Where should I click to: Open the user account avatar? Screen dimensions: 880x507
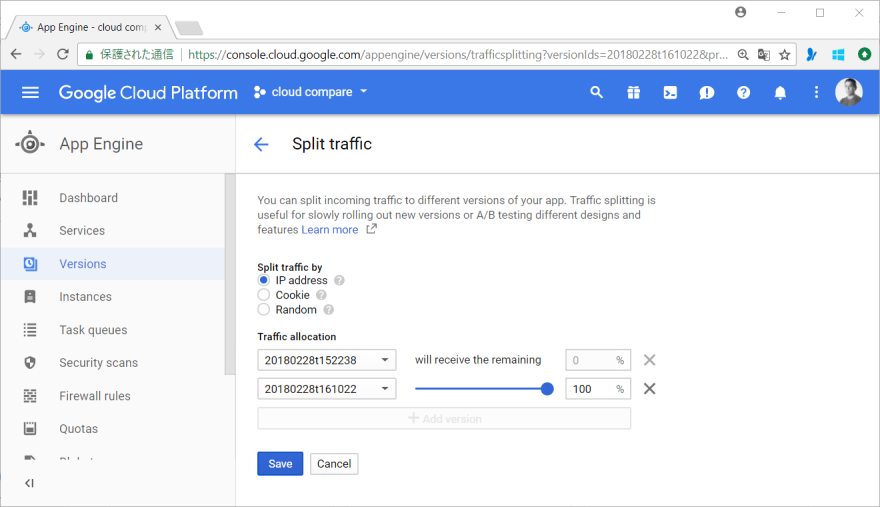pyautogui.click(x=849, y=92)
